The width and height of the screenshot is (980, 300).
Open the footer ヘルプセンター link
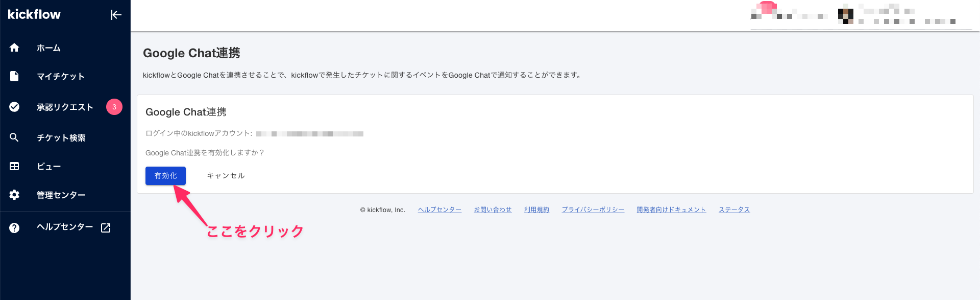coord(439,210)
